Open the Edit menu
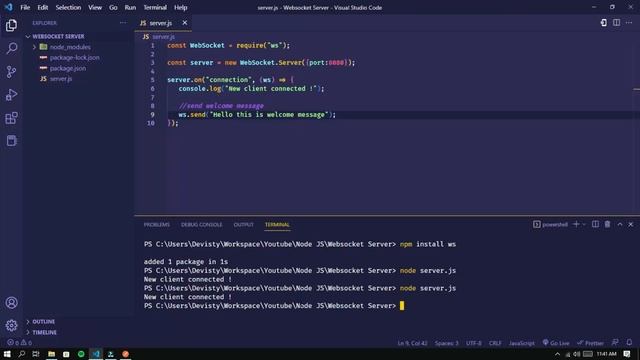 pyautogui.click(x=42, y=7)
